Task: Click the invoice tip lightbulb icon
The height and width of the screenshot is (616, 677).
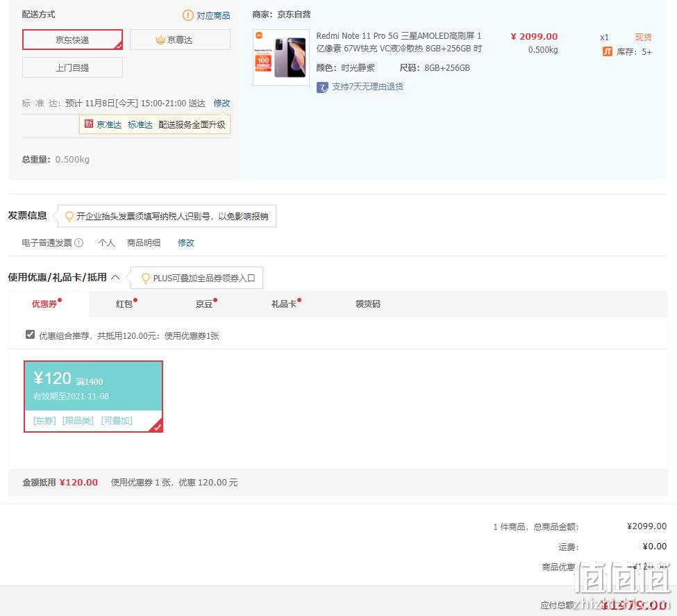Action: [x=69, y=216]
